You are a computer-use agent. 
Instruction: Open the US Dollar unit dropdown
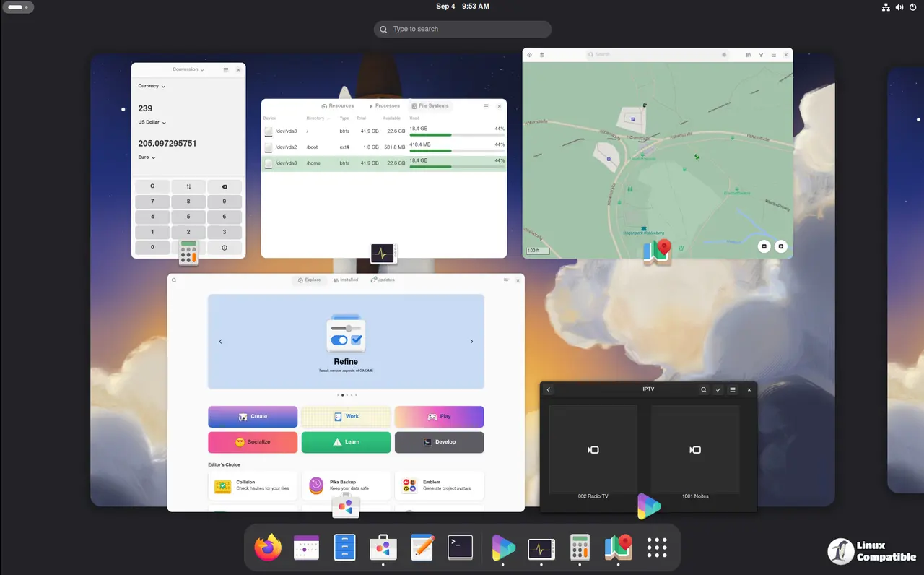click(x=152, y=123)
